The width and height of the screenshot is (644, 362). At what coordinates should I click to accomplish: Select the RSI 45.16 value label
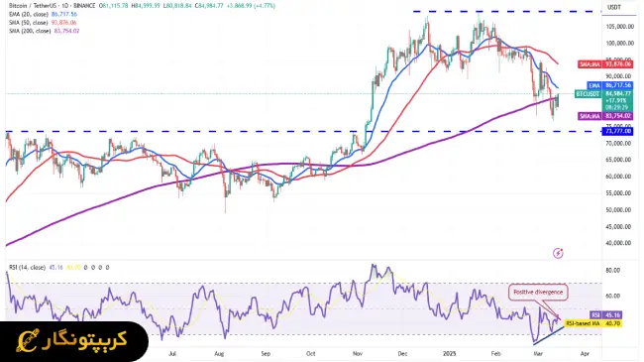click(x=605, y=315)
